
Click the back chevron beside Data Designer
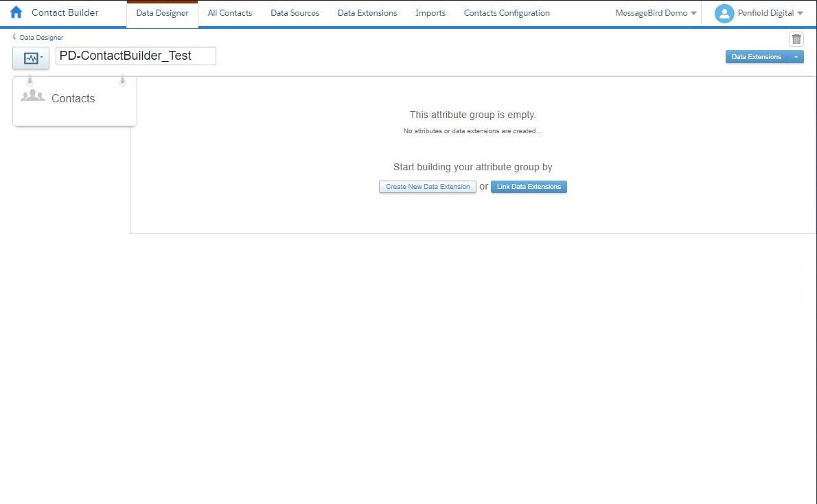coord(14,37)
